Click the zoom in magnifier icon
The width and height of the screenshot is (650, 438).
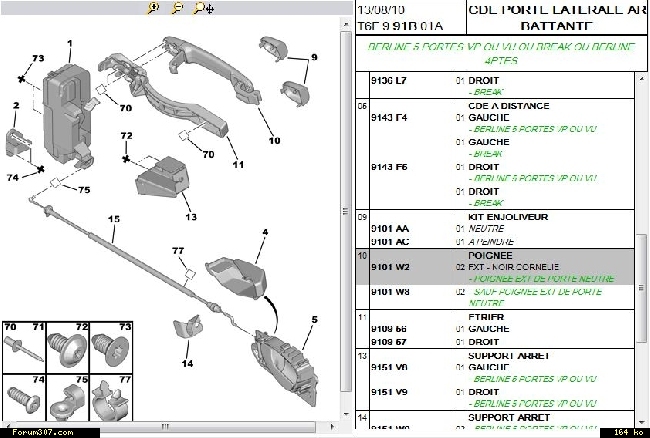(153, 8)
